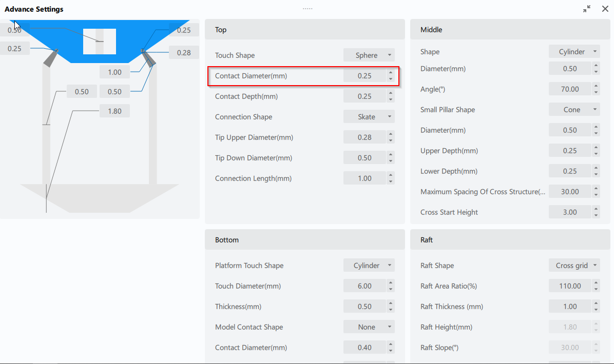Viewport: 614px width, 364px height.
Task: Open the Raft Shape Cross grid dropdown
Action: point(574,266)
